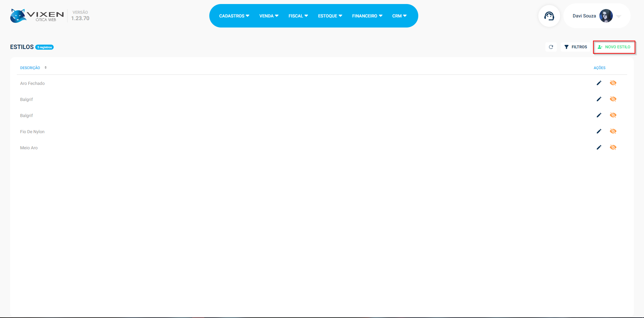The height and width of the screenshot is (318, 644).
Task: Expand the Estoque menu
Action: [x=330, y=16]
